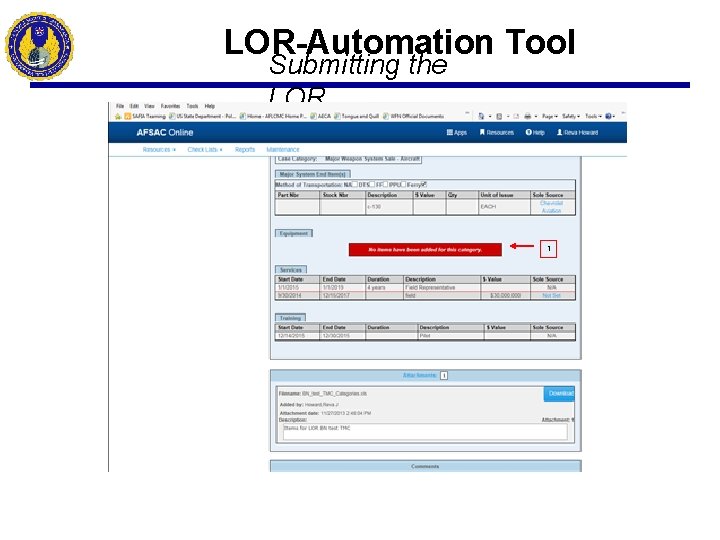Open the browser Edit menu
The image size is (720, 540).
134,106
